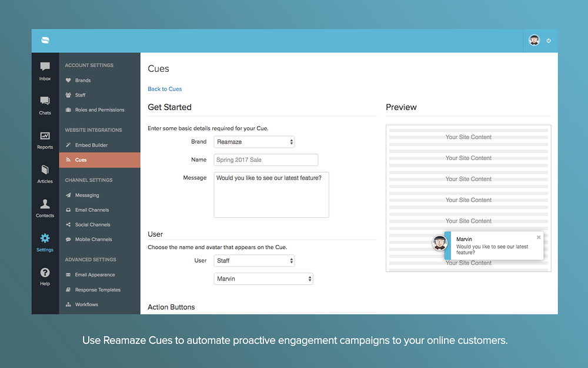Click the Preview heading

click(x=401, y=107)
